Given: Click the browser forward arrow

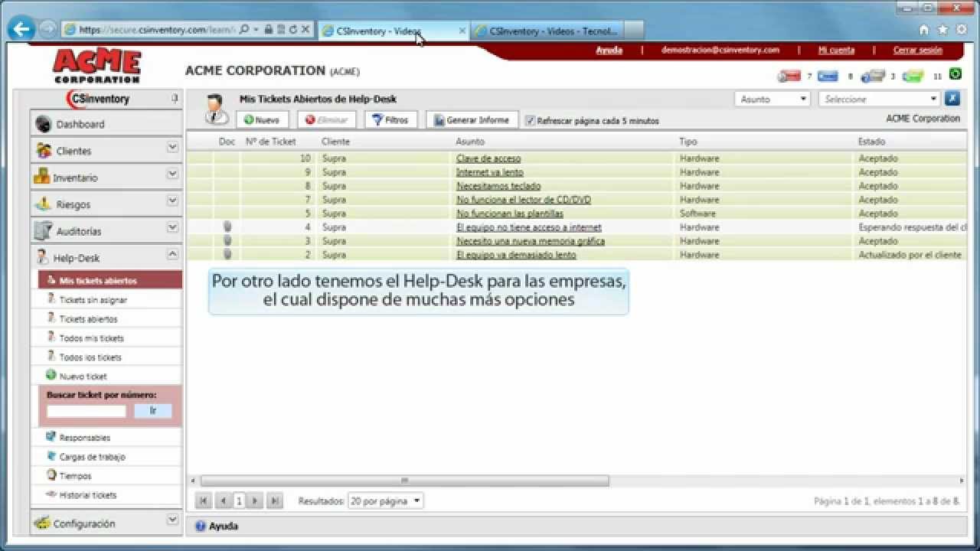Looking at the screenshot, I should coord(47,29).
